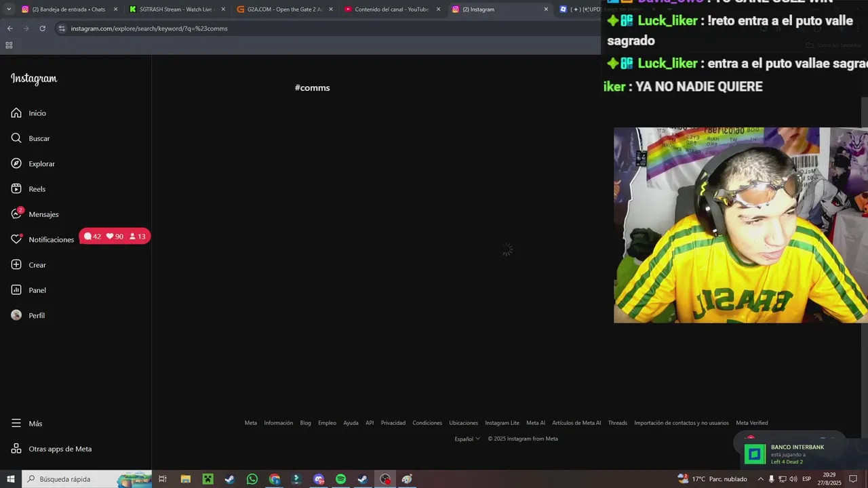
Task: Open Discord from the taskbar
Action: [319, 479]
